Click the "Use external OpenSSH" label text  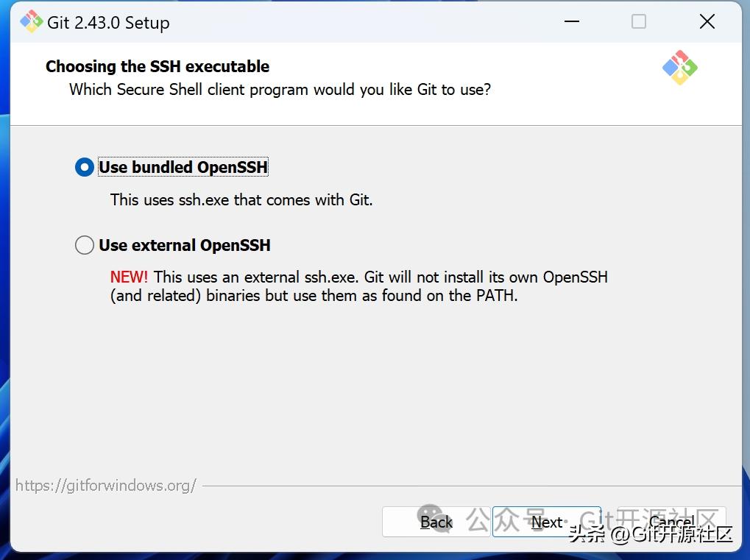pyautogui.click(x=185, y=245)
